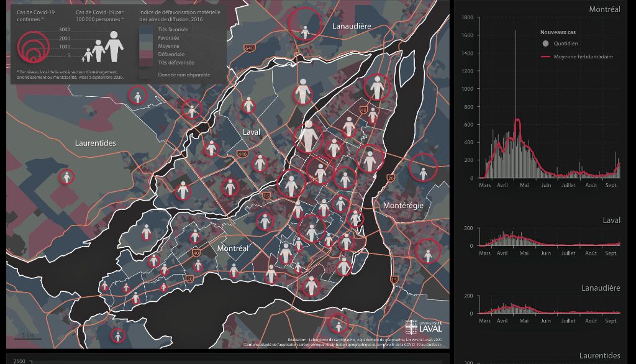Toggle the Quotidien gray dot in the chart legend
The width and height of the screenshot is (636, 364).
click(545, 43)
